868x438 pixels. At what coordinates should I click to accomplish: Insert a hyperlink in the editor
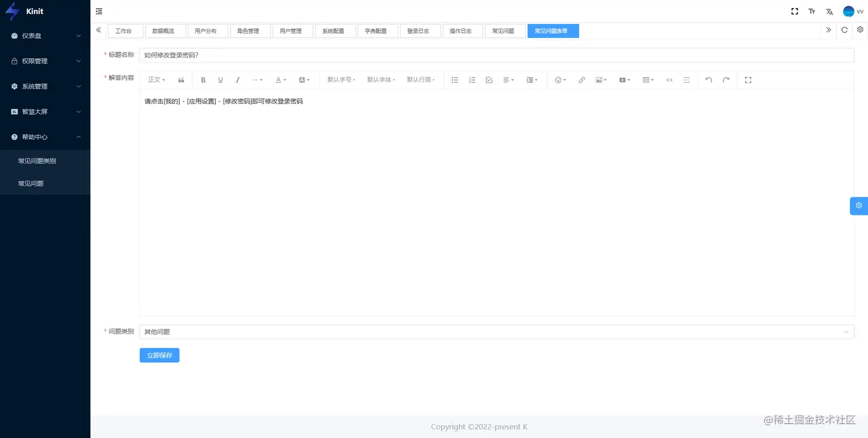(582, 80)
